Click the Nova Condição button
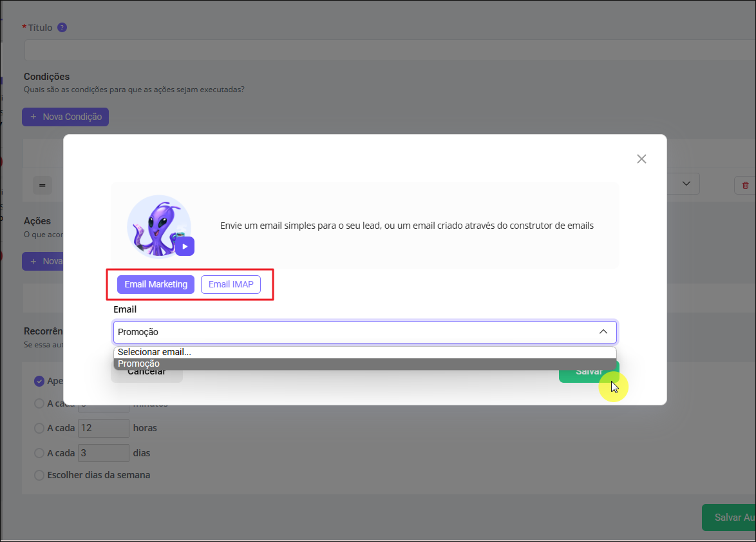Screen dimensions: 756x542 [66, 117]
